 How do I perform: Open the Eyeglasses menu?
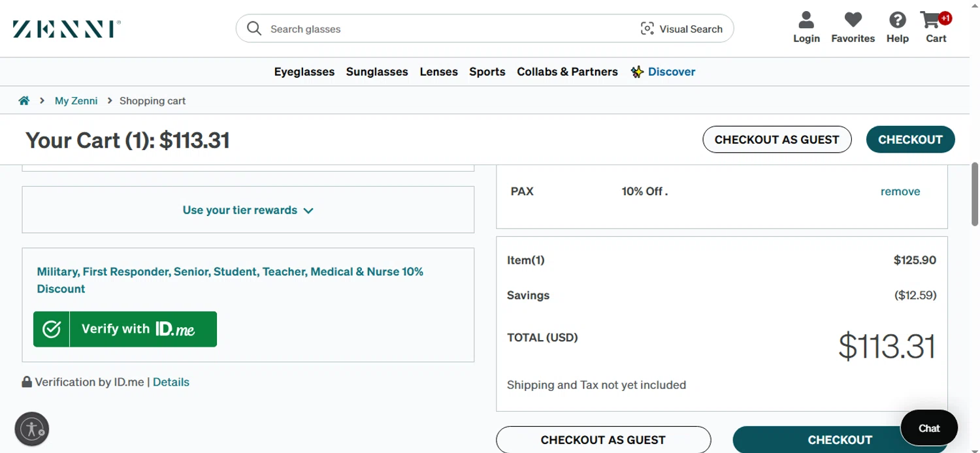(304, 72)
